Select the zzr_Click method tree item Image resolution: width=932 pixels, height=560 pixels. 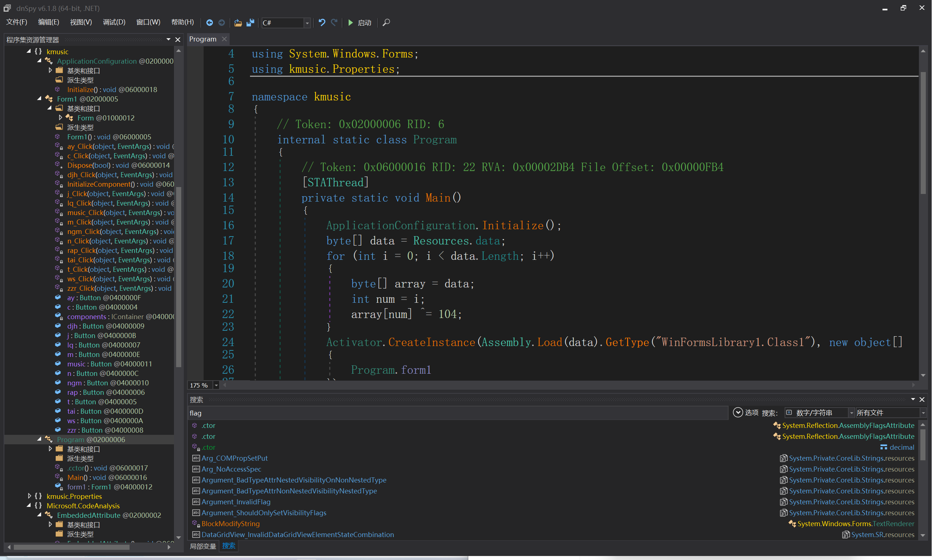tap(119, 288)
